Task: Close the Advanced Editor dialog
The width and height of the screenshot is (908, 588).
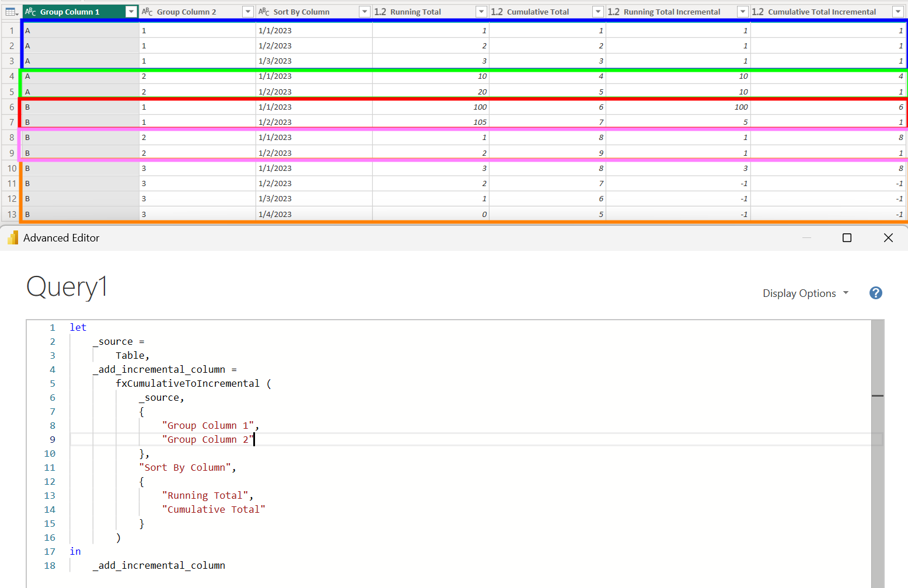Action: 888,238
